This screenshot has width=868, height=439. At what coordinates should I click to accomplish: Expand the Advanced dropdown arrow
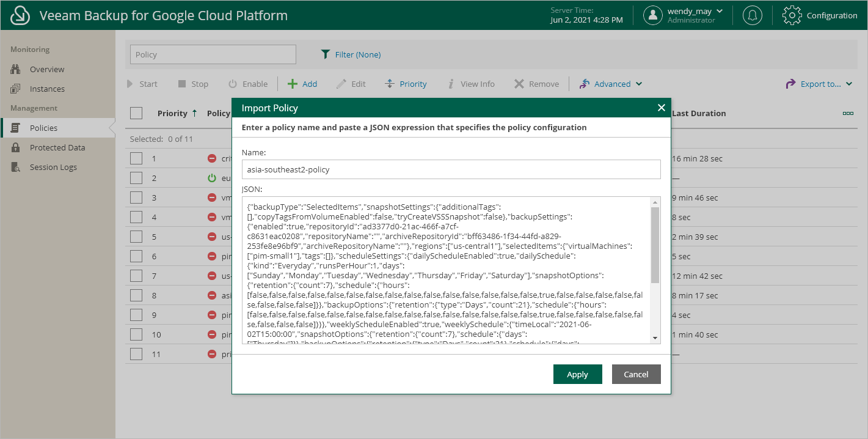(639, 84)
